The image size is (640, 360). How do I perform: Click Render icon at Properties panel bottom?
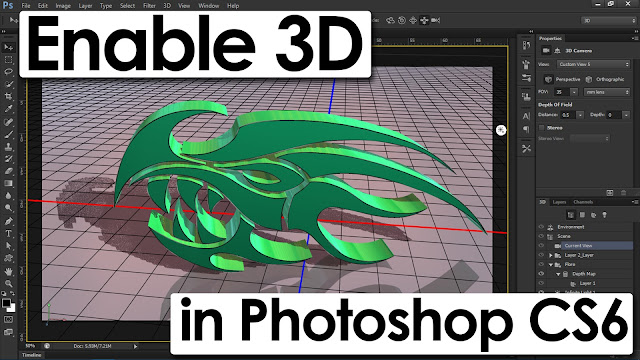[610, 193]
